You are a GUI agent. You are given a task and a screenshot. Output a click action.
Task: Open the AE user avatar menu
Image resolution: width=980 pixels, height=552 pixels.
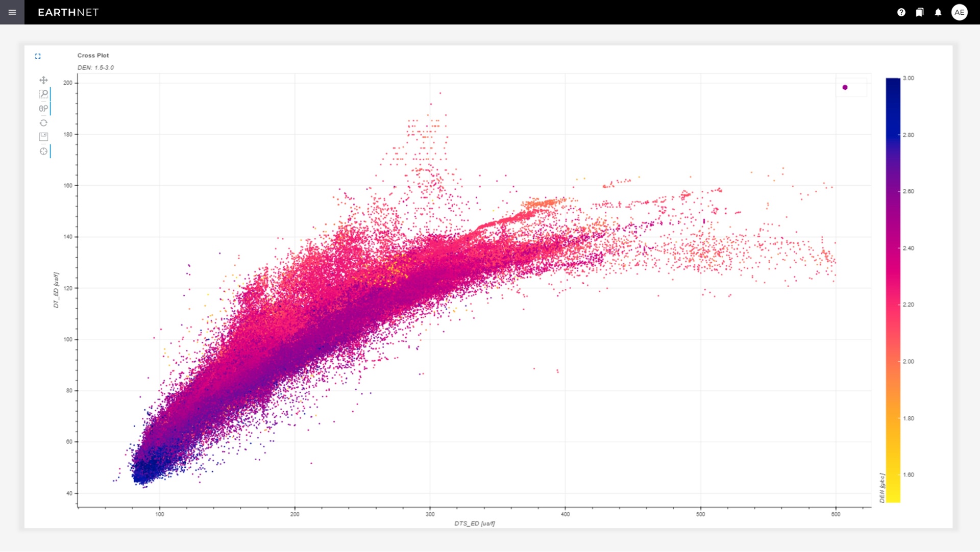coord(960,12)
